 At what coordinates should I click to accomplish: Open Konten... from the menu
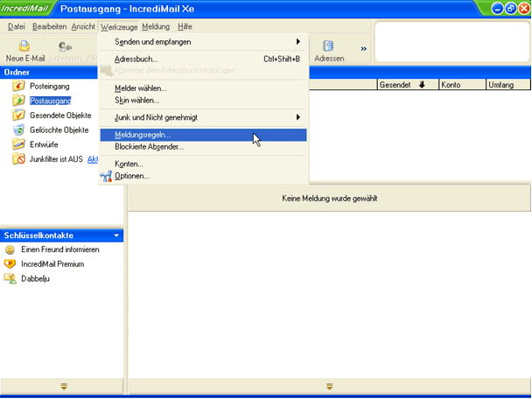coord(204,164)
